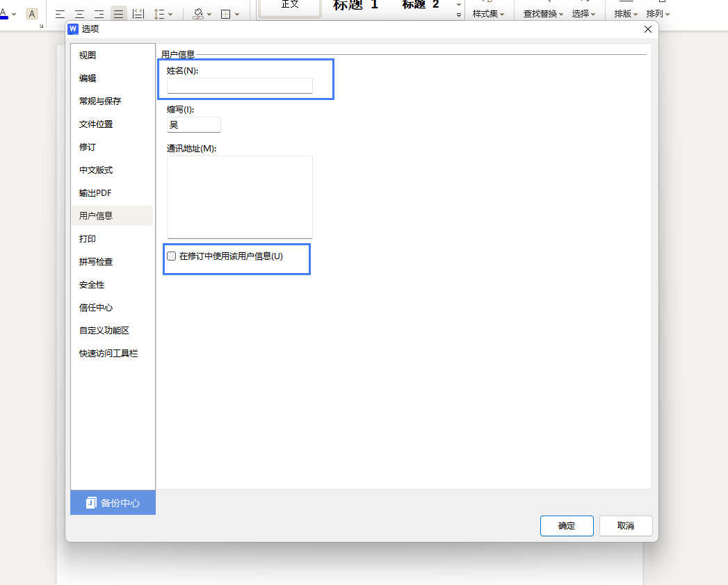The width and height of the screenshot is (728, 585).
Task: Click the paragraph shading bucket icon
Action: [198, 15]
